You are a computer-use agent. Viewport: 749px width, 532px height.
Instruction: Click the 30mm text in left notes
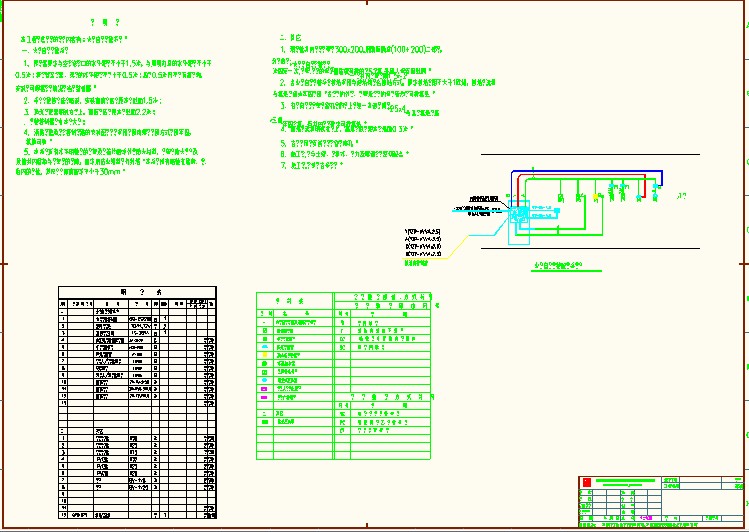pos(110,172)
